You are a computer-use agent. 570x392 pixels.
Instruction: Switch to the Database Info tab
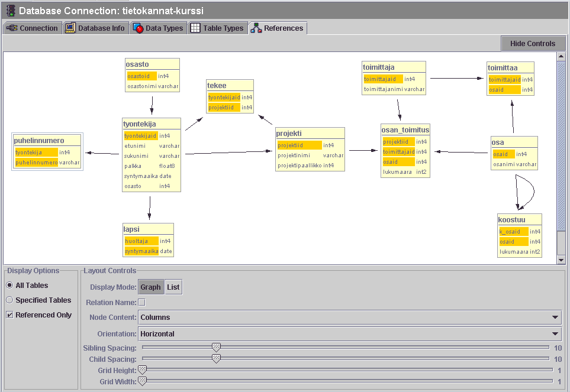tap(95, 28)
